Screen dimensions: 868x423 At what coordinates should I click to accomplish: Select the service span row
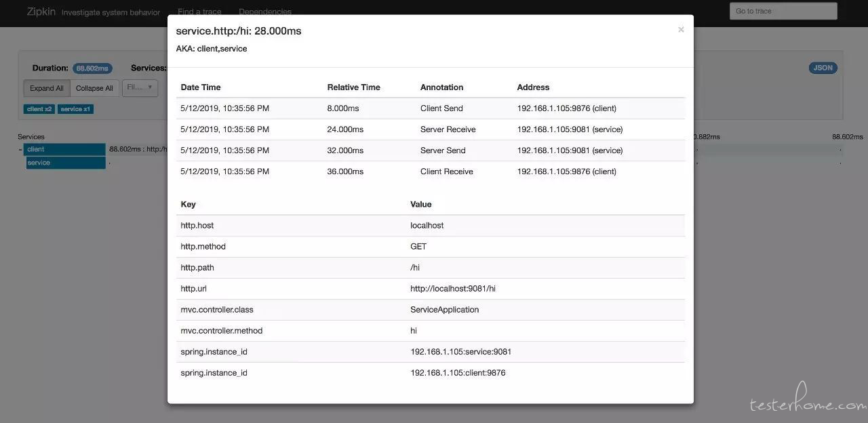[65, 163]
